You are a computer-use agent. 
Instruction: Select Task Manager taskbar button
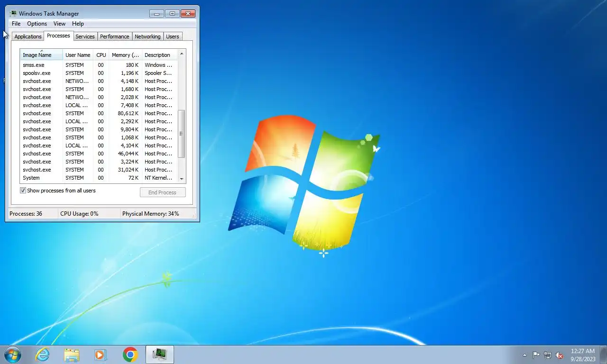pyautogui.click(x=160, y=355)
